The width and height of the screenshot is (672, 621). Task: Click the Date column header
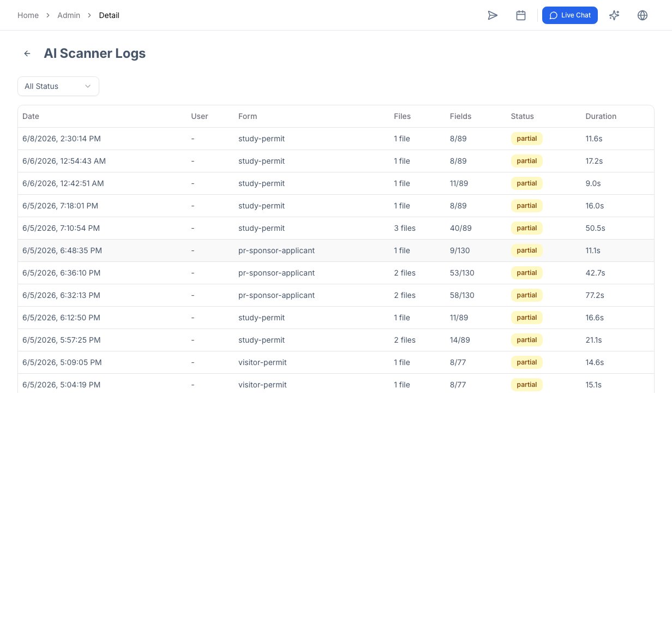click(x=31, y=116)
